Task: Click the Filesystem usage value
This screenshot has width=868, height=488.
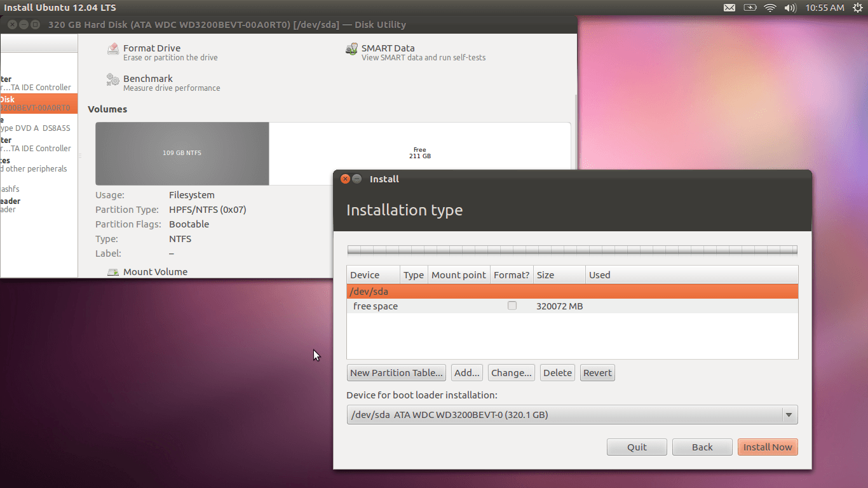Action: pyautogui.click(x=192, y=195)
